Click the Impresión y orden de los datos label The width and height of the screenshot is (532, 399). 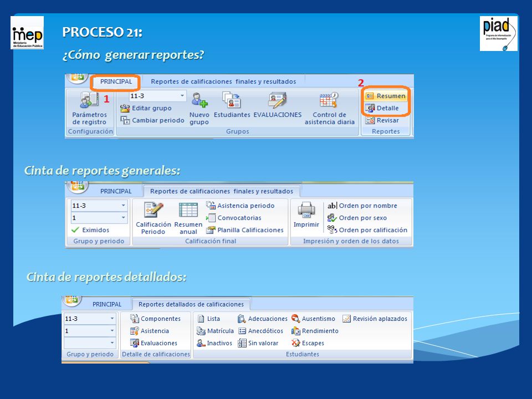(x=351, y=241)
